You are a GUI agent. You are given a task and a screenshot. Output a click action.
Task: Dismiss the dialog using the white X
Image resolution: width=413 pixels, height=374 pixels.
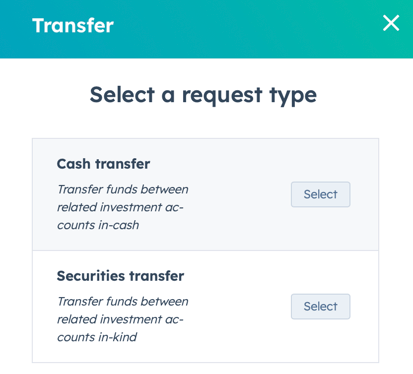coord(391,23)
